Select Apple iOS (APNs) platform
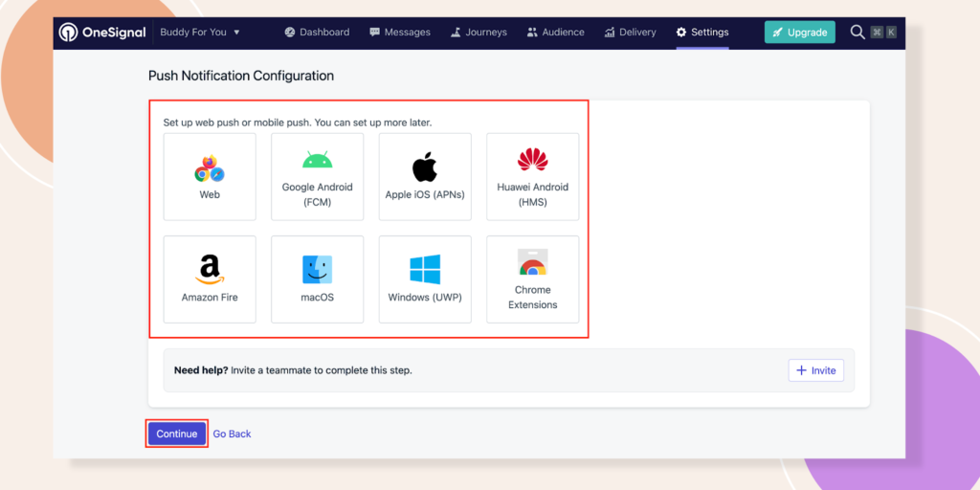The width and height of the screenshot is (980, 490). click(425, 179)
